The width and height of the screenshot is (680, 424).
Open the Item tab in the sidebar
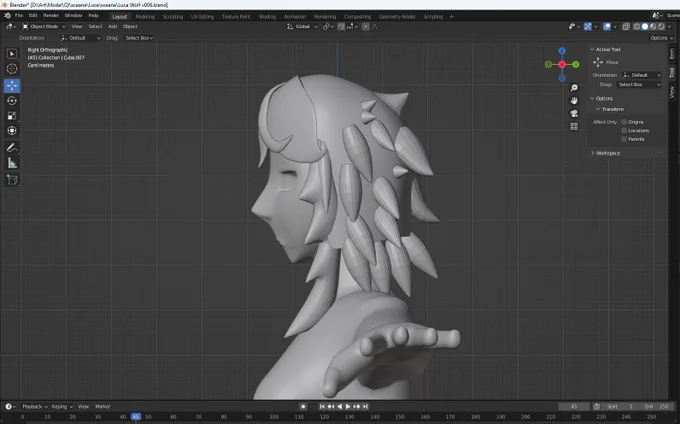672,54
